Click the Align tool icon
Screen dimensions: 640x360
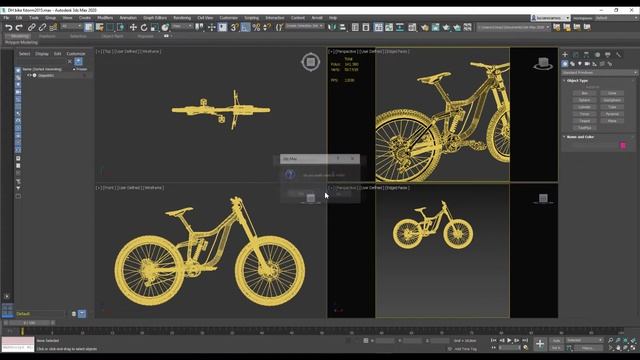pos(343,27)
